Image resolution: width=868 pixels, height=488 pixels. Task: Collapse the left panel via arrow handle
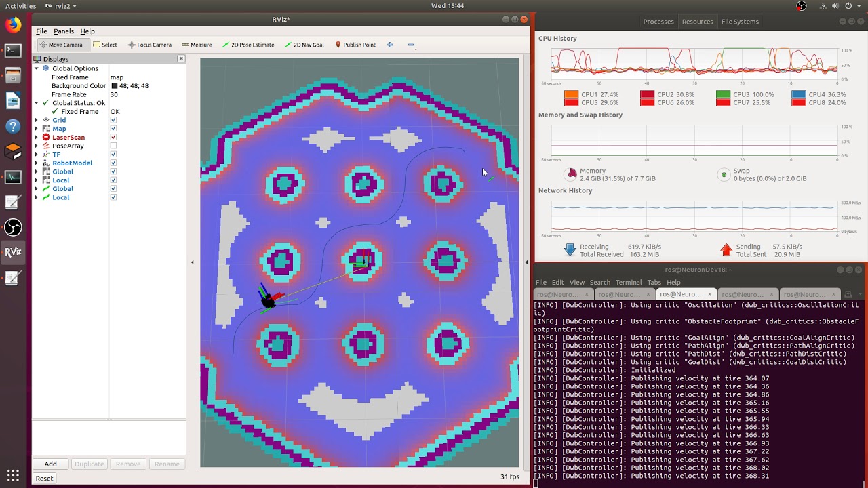tap(192, 262)
